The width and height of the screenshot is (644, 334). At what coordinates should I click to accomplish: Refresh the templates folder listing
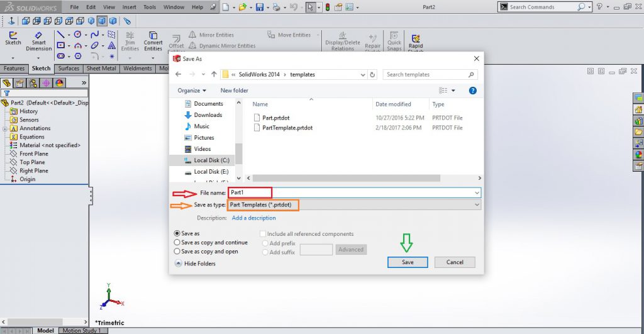[372, 74]
